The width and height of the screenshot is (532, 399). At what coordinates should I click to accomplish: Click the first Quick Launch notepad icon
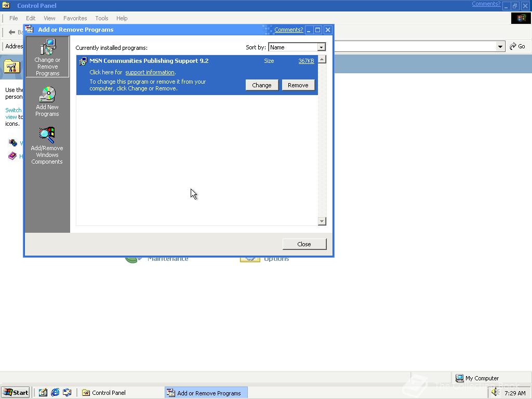point(43,393)
